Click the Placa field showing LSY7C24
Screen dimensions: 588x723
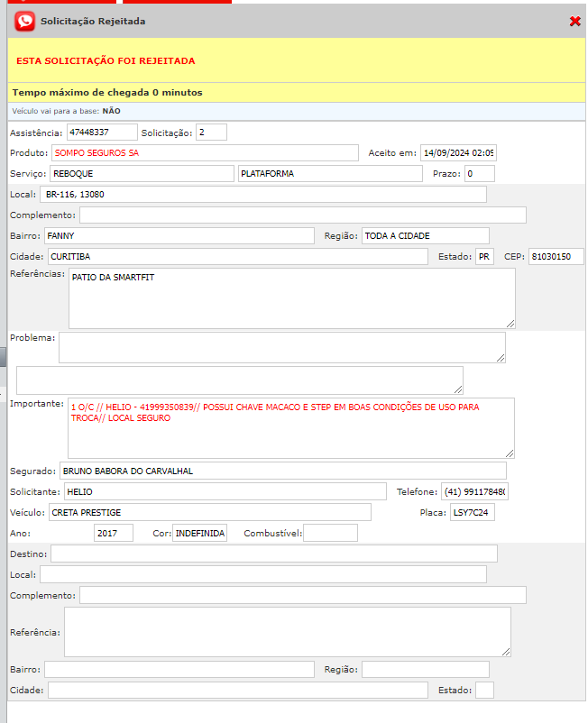point(473,512)
